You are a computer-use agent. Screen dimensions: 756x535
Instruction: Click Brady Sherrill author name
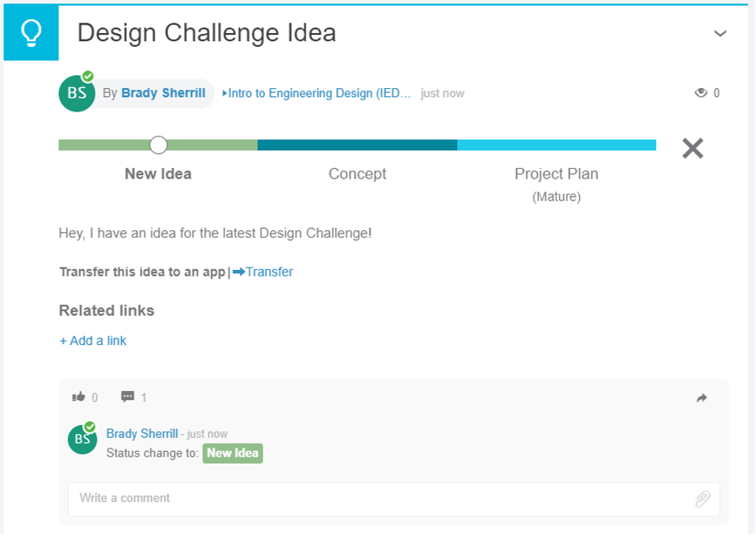pyautogui.click(x=162, y=93)
